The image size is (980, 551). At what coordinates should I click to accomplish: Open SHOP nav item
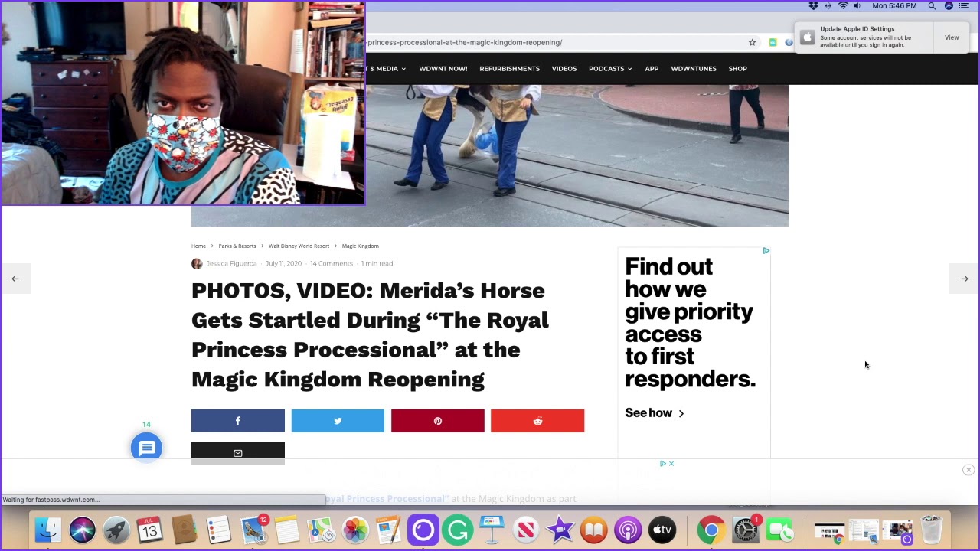point(737,69)
